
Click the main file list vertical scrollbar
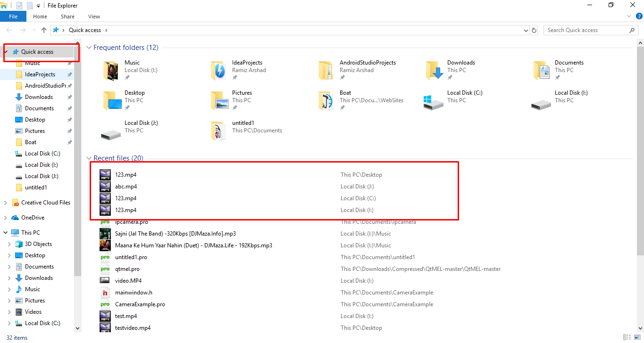click(640, 141)
